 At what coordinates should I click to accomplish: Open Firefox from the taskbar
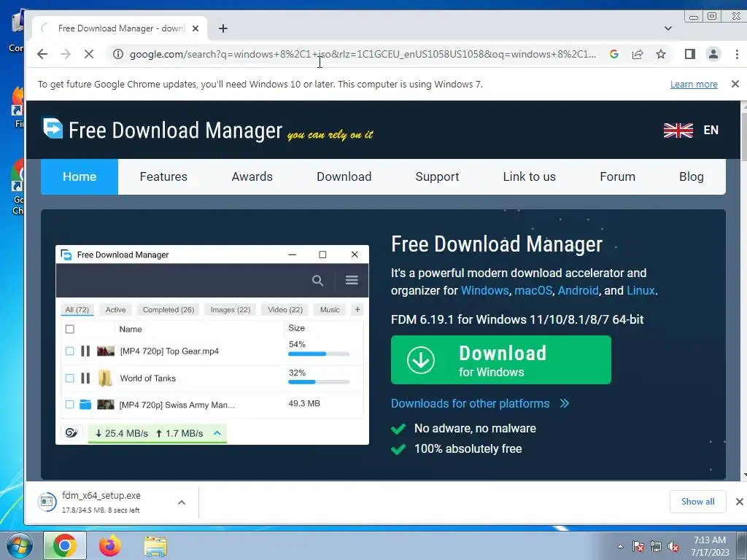tap(110, 545)
